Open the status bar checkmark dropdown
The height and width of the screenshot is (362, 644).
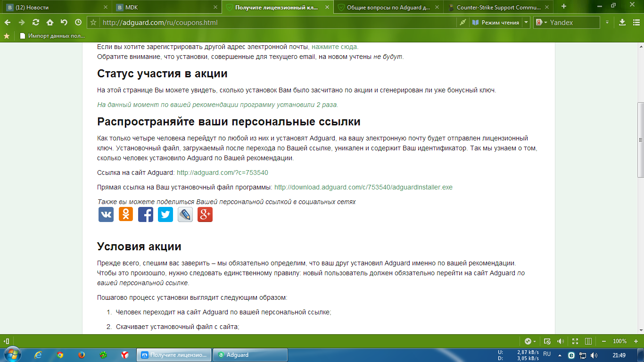(530, 341)
